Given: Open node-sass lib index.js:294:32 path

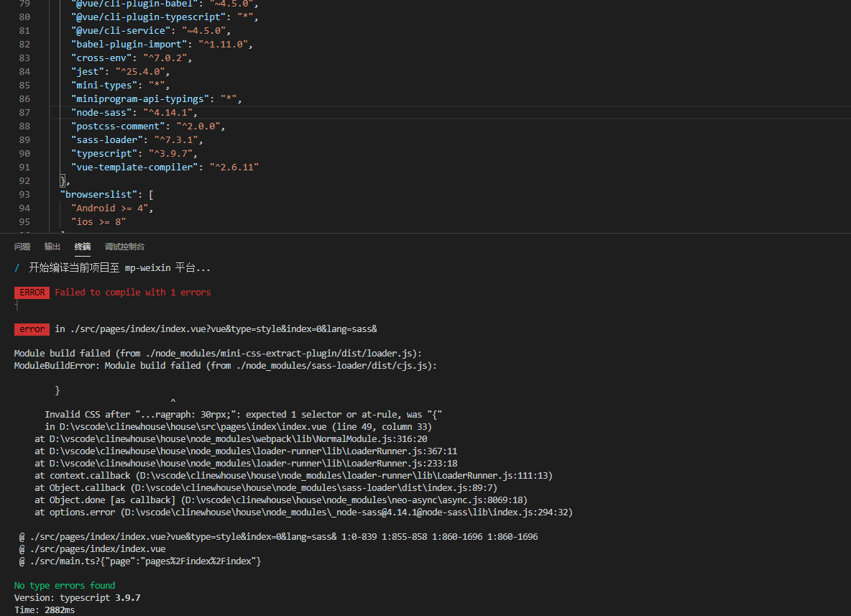Looking at the screenshot, I should (346, 512).
